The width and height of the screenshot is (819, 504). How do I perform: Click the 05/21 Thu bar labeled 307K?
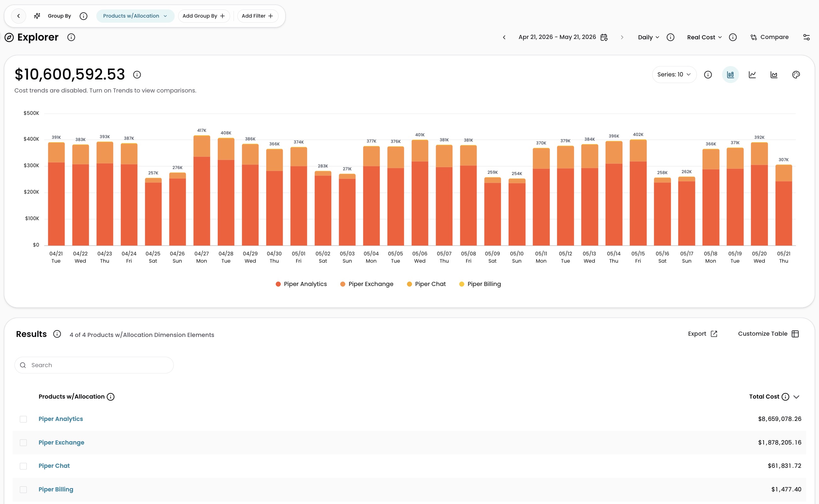pos(784,205)
